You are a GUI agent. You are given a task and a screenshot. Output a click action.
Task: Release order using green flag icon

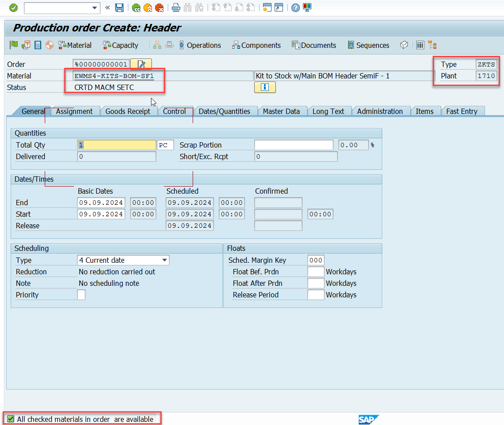coord(14,45)
